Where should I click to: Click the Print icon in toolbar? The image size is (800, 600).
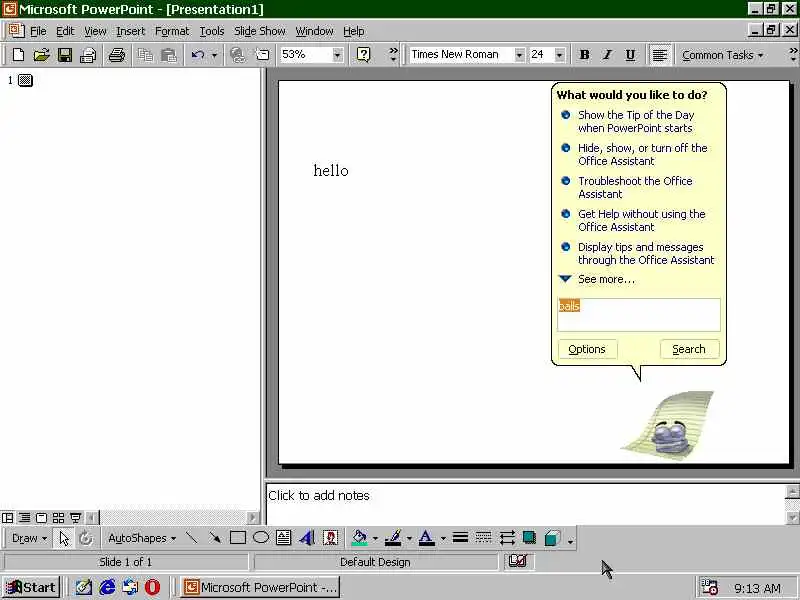117,55
